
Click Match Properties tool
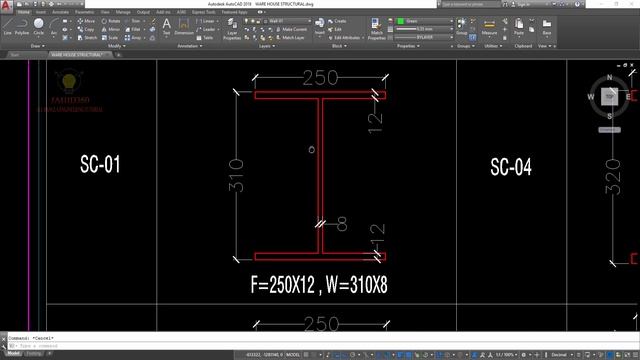coord(376,29)
